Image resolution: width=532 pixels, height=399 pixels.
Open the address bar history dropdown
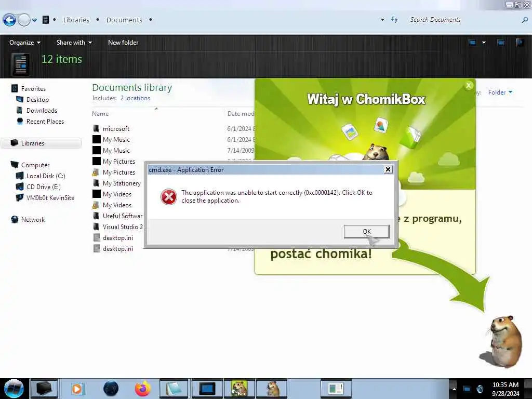tap(383, 20)
